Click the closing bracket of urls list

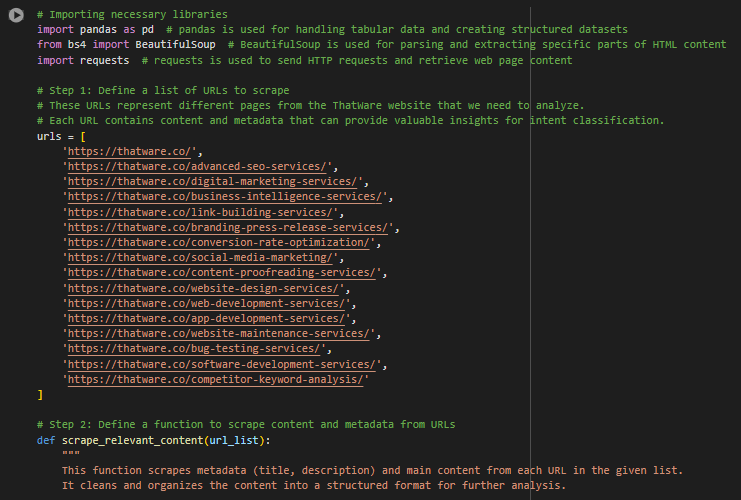(40, 395)
